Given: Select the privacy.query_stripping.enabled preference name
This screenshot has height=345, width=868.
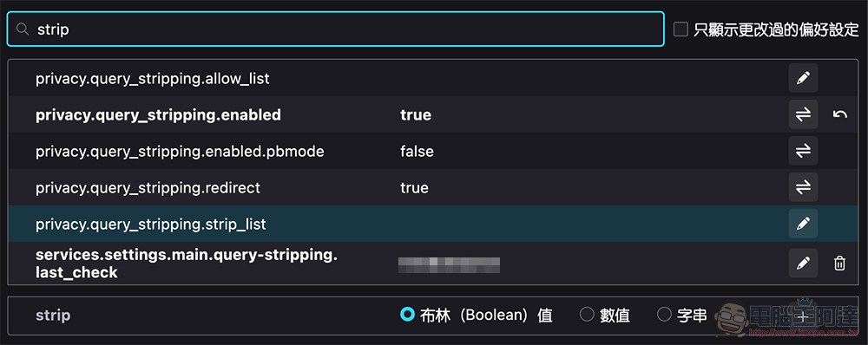Looking at the screenshot, I should click(158, 115).
